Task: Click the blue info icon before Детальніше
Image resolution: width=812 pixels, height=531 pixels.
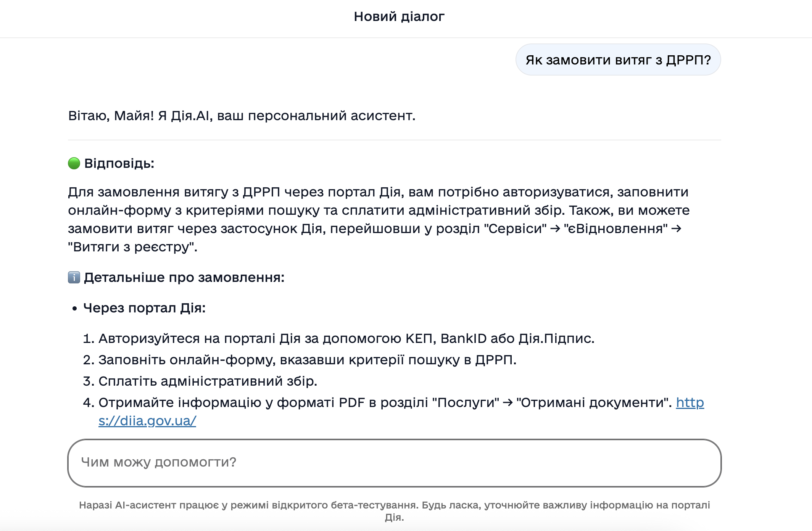Action: point(74,277)
